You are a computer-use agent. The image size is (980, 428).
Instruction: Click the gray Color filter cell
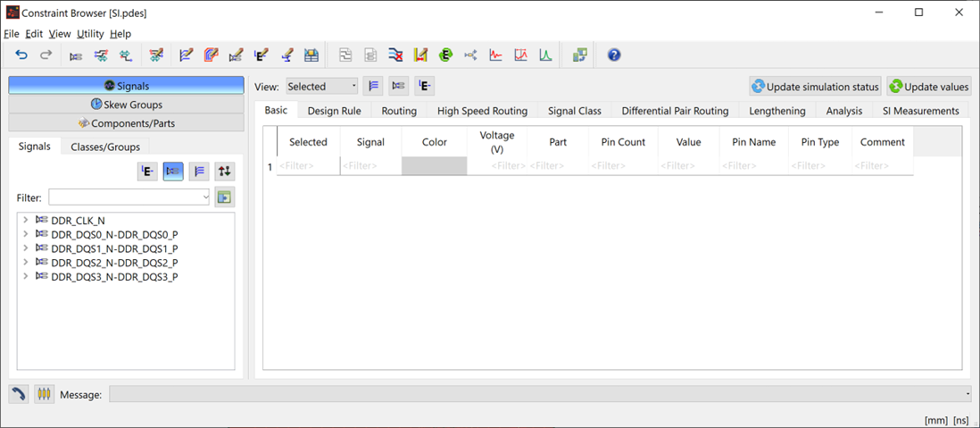[434, 165]
